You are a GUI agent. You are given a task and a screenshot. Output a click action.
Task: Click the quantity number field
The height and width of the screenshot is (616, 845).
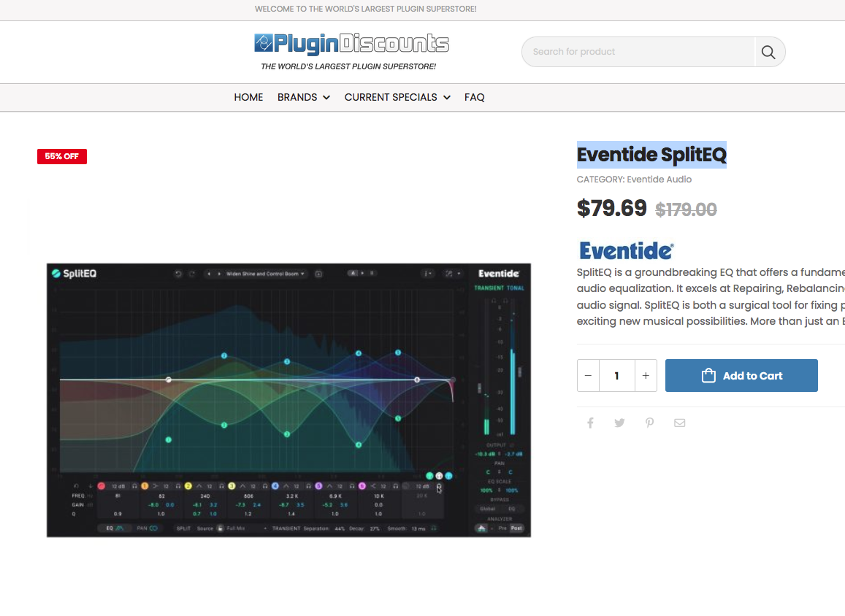point(616,375)
